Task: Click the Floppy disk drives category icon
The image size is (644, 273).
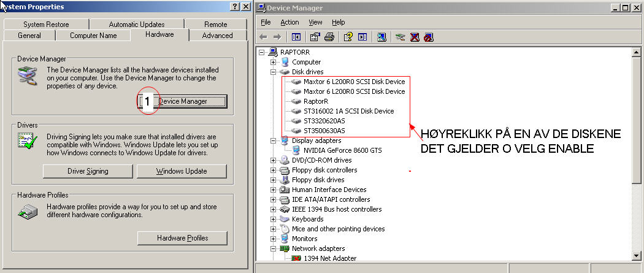Action: (x=285, y=180)
